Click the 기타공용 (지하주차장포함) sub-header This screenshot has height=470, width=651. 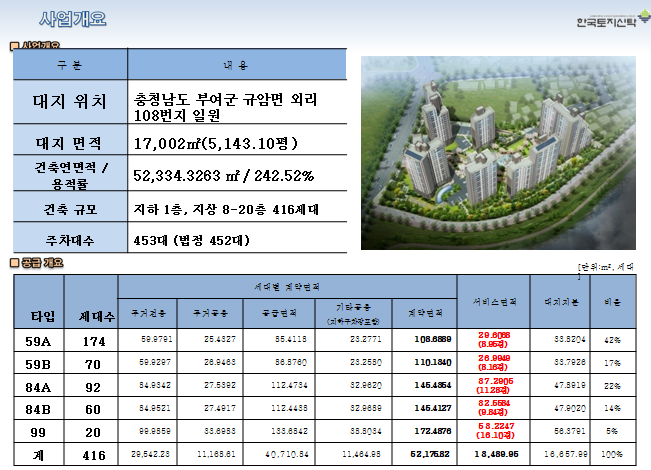[353, 314]
